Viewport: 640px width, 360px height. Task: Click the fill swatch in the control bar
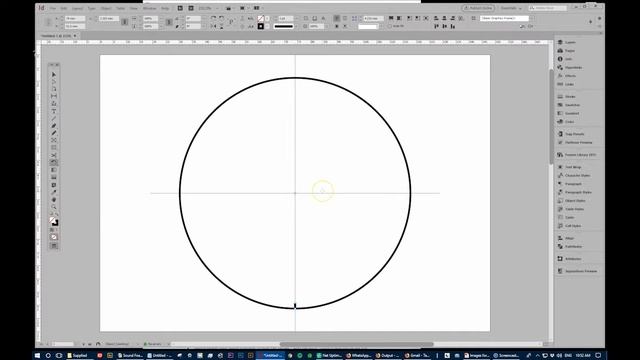point(261,18)
